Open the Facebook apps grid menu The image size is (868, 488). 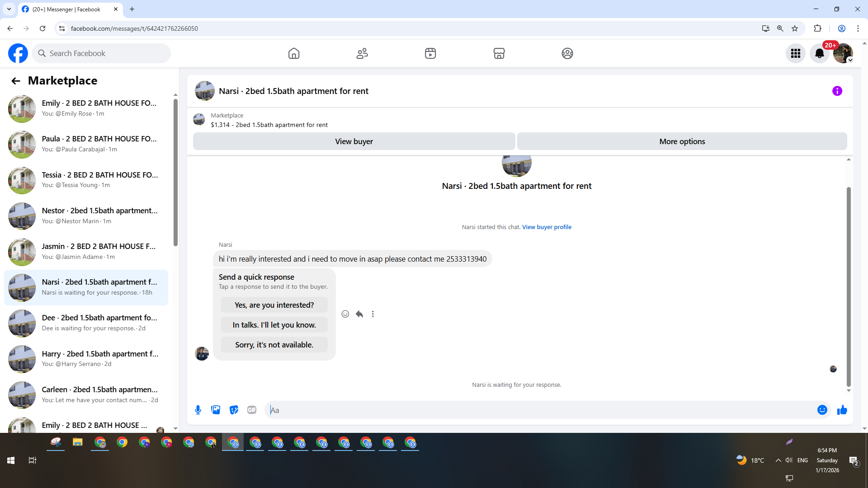[795, 53]
